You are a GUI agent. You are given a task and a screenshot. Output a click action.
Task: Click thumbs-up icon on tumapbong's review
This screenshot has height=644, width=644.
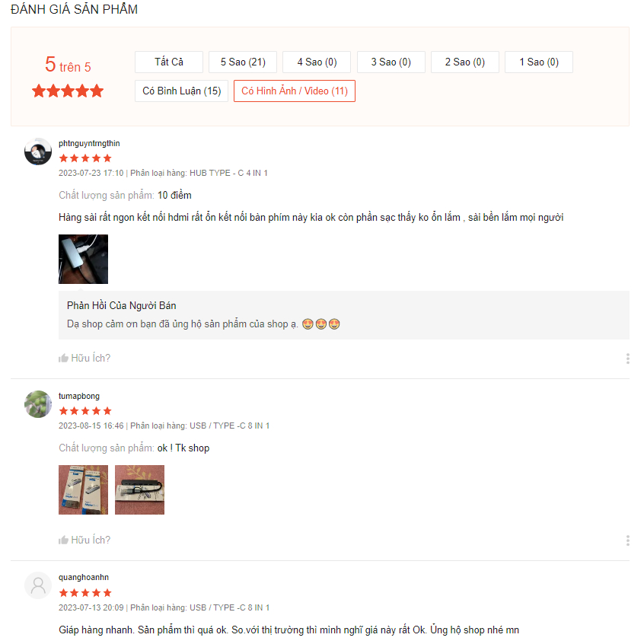pyautogui.click(x=63, y=540)
